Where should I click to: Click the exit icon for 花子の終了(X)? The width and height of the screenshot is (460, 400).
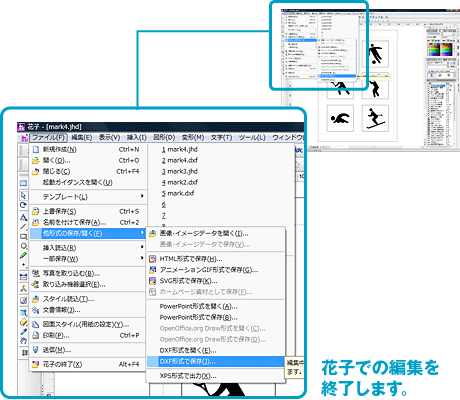[35, 364]
